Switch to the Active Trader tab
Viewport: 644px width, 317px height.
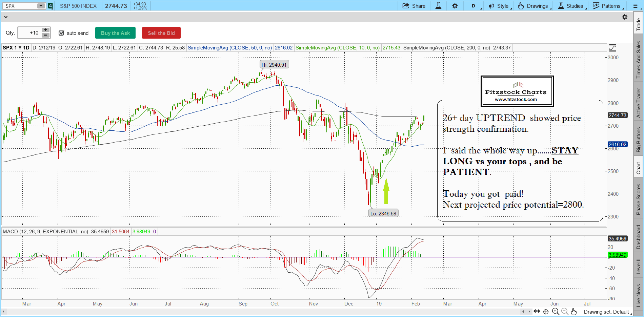639,103
